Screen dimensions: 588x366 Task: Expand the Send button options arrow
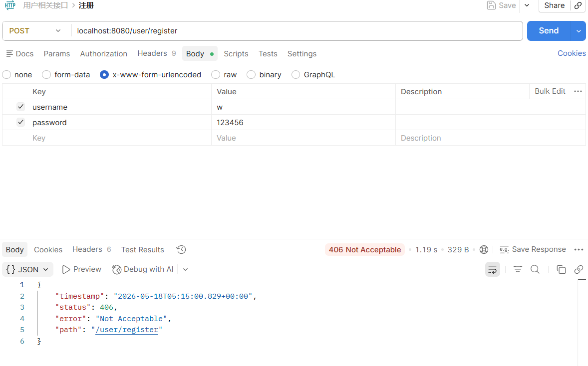(578, 31)
